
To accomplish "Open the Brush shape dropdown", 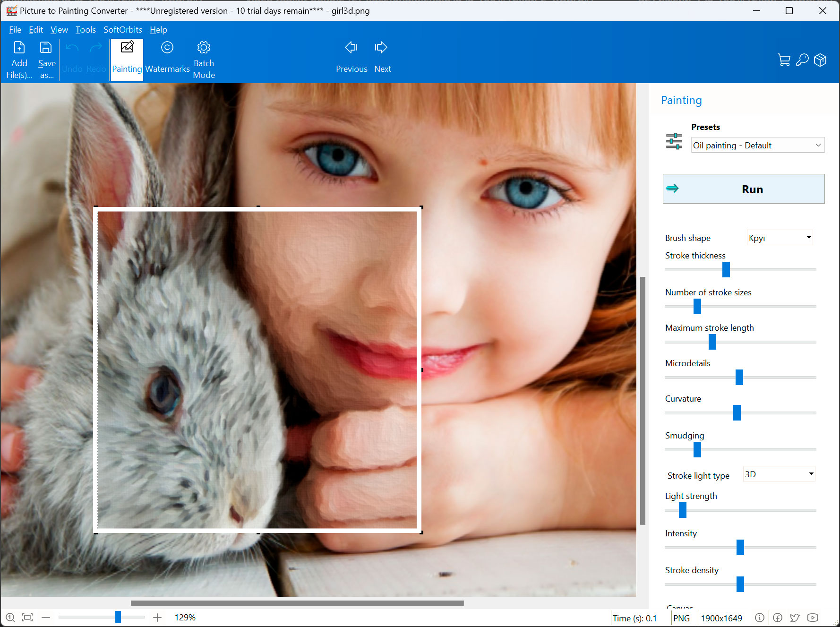I will (x=780, y=238).
